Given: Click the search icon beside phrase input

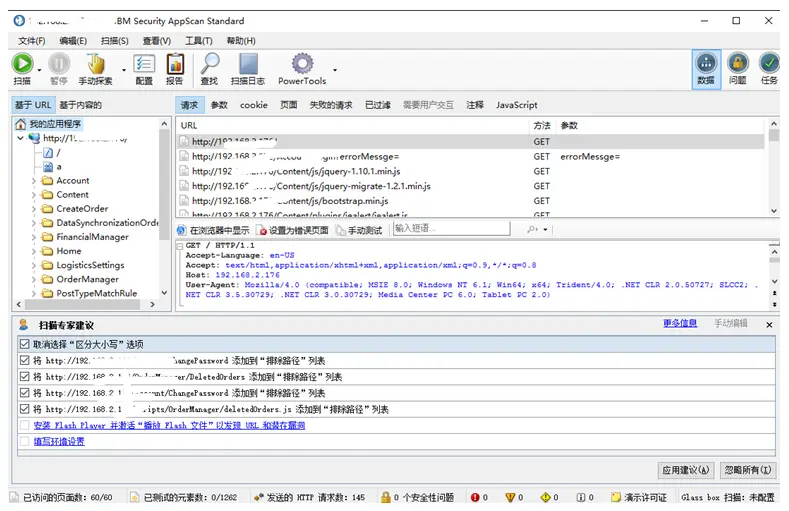Looking at the screenshot, I should (x=532, y=229).
